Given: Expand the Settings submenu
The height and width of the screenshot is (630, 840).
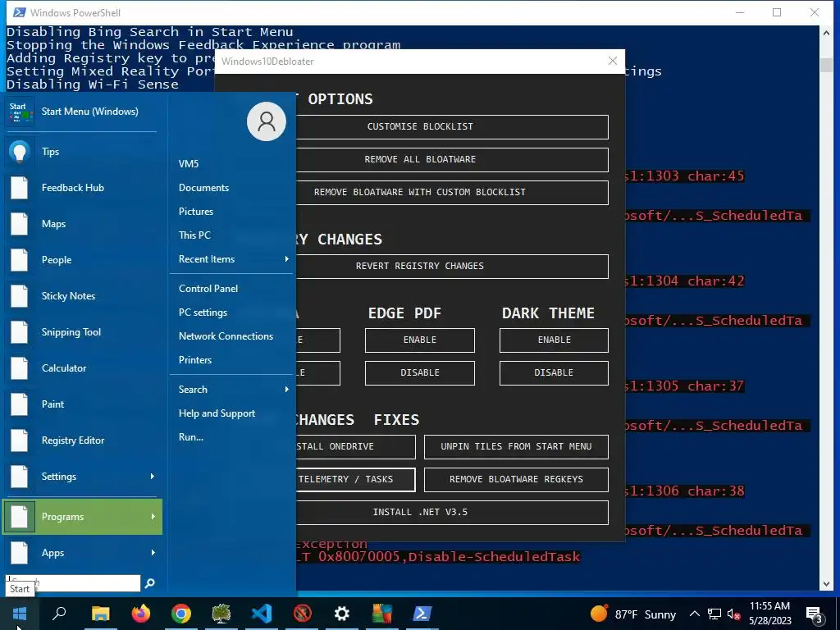Looking at the screenshot, I should pyautogui.click(x=83, y=477).
